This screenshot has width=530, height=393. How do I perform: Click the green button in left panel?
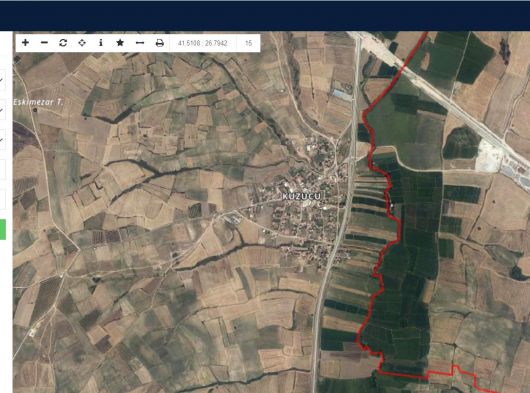(3, 229)
